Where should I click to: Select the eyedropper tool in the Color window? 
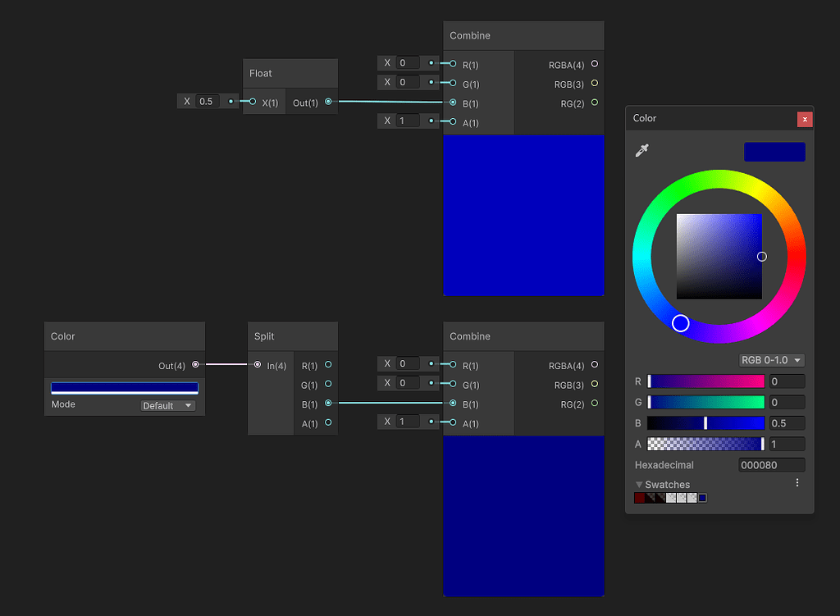coord(643,150)
